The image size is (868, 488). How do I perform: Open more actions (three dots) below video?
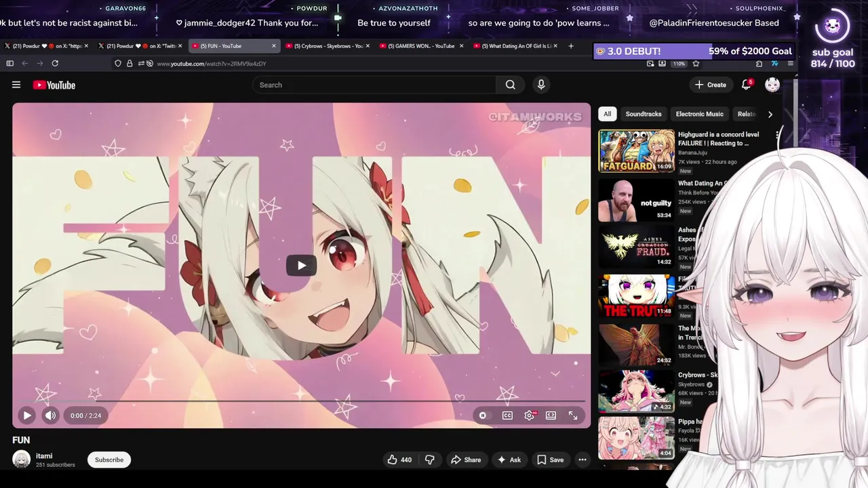pyautogui.click(x=583, y=460)
